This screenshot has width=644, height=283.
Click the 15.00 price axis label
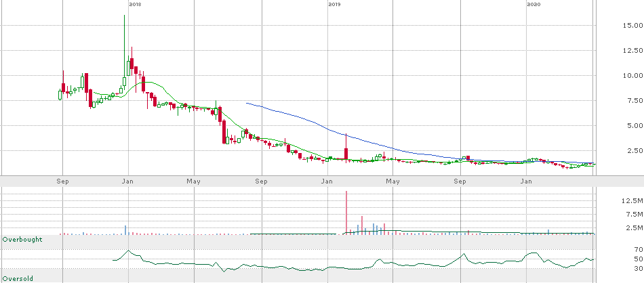pos(632,26)
